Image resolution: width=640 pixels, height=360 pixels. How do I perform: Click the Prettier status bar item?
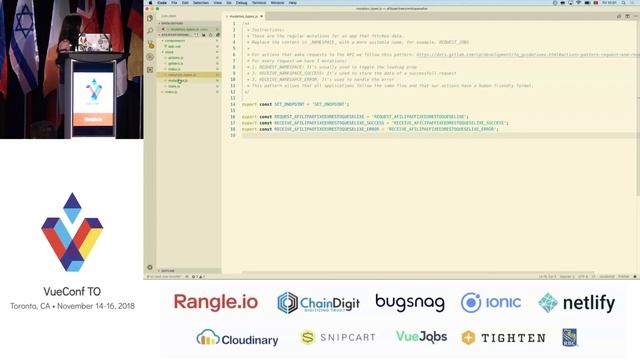(x=624, y=277)
